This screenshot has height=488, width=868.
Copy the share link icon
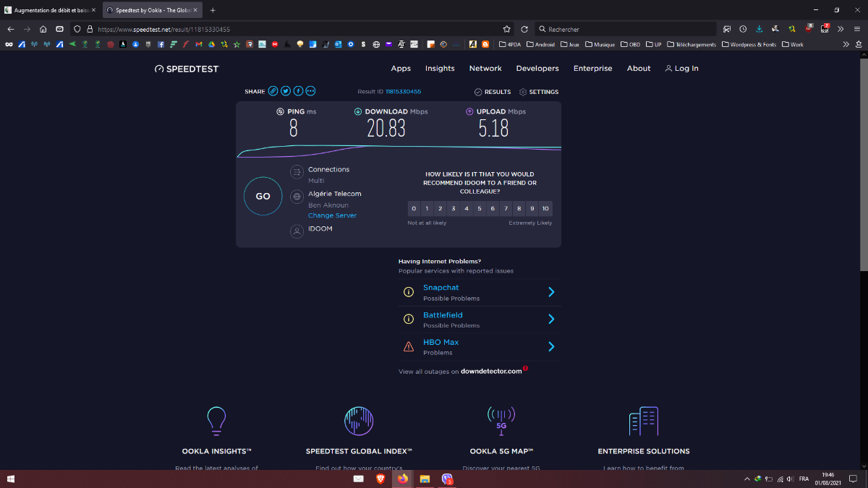[x=273, y=91]
